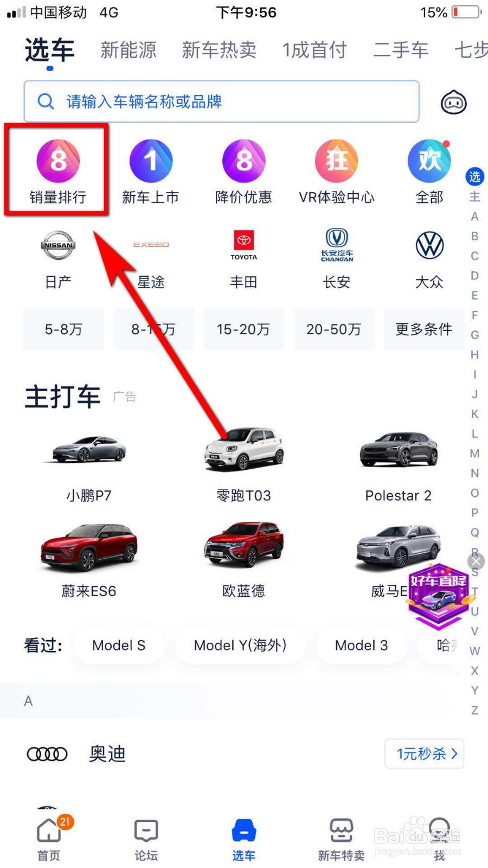Open the robot assistant icon beside search
Screen dimensions: 488x868
coord(453,103)
